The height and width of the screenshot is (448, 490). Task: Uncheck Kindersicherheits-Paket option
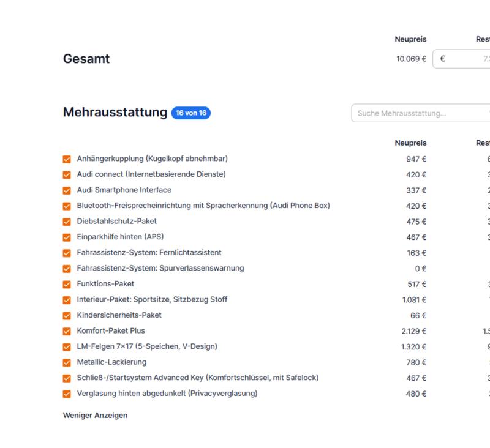[67, 316]
